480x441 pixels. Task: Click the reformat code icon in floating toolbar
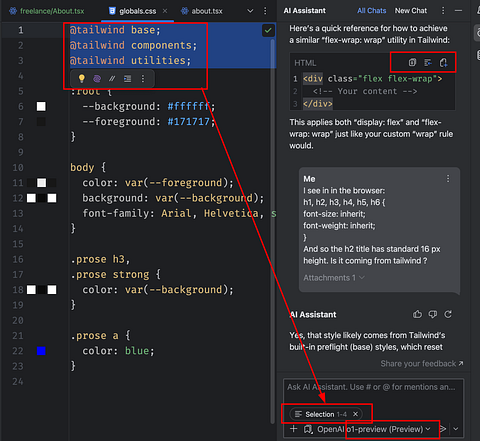click(127, 79)
